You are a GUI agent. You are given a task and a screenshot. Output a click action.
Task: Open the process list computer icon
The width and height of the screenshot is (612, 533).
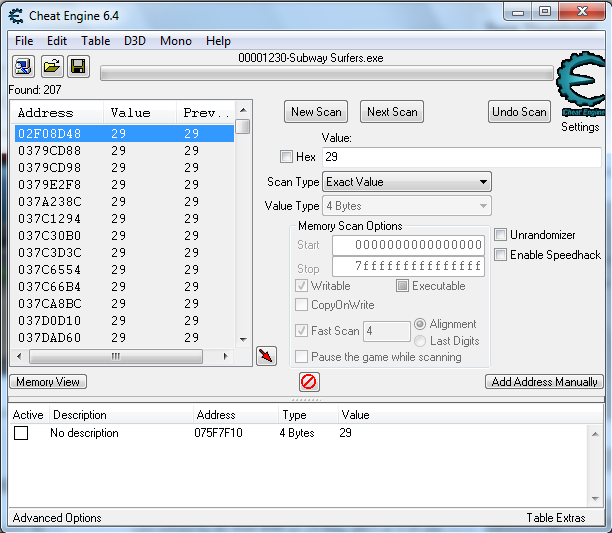(x=23, y=66)
